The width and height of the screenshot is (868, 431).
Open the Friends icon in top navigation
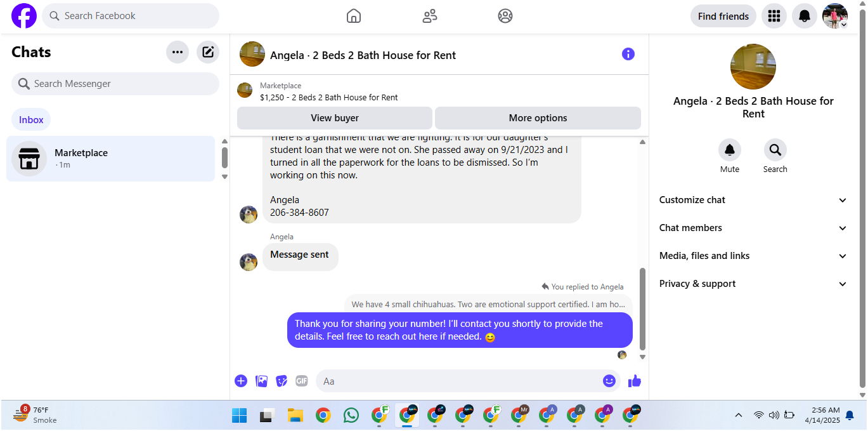point(430,16)
